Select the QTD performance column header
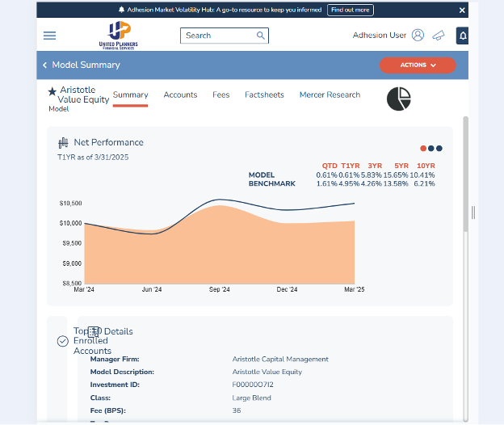504x425 pixels. point(330,166)
